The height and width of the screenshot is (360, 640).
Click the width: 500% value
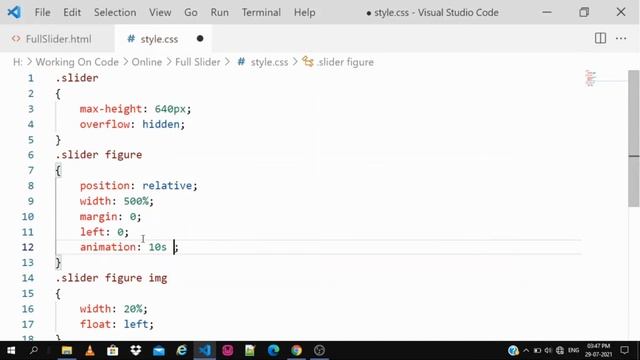pos(136,201)
